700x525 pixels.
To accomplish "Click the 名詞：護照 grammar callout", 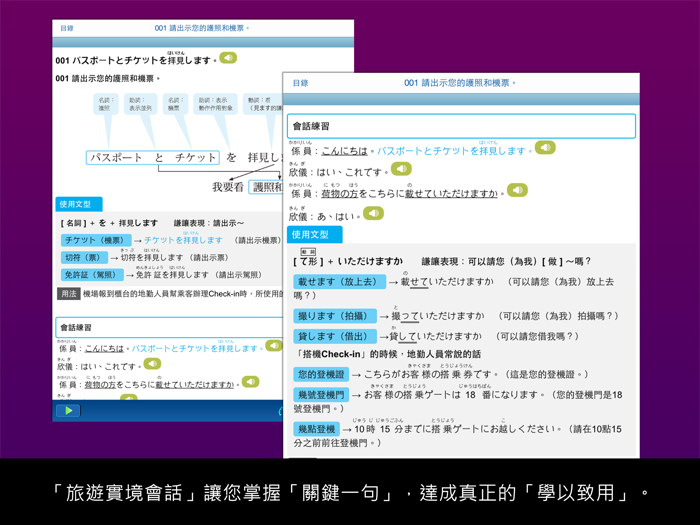I will pyautogui.click(x=106, y=104).
